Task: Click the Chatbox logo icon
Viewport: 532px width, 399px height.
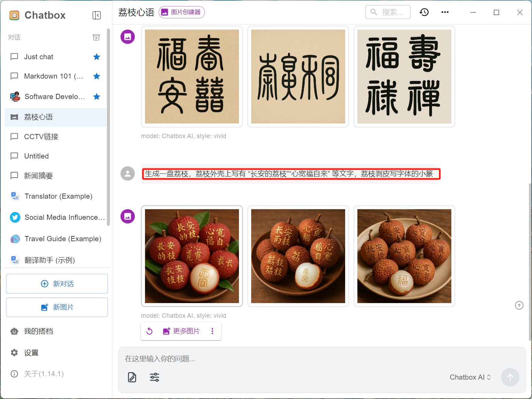Action: 14,15
